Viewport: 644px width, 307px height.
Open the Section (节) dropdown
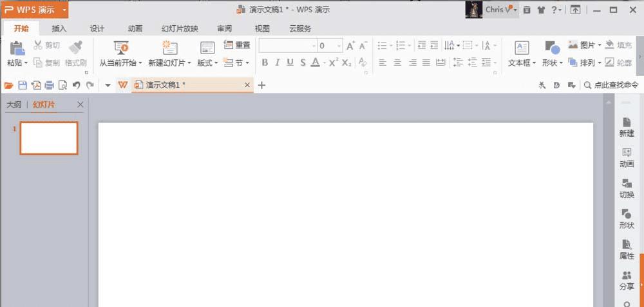click(236, 63)
